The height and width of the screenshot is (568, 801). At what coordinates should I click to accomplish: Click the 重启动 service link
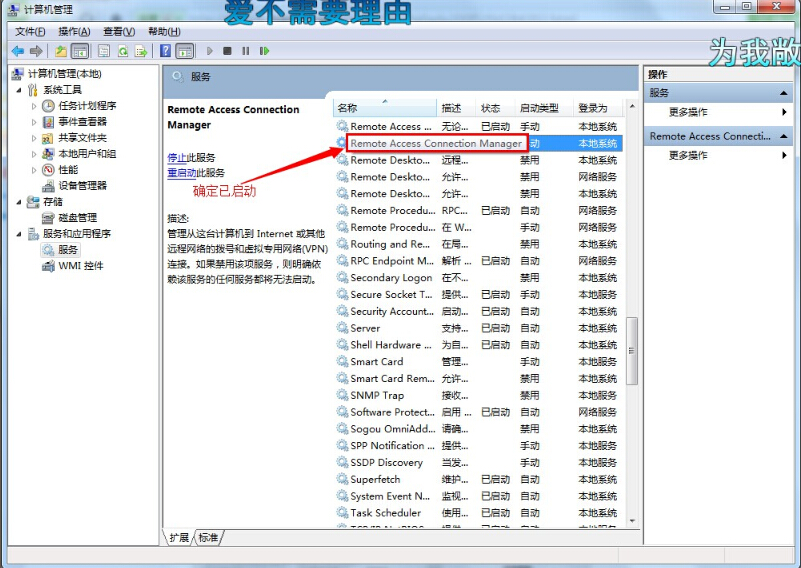181,173
